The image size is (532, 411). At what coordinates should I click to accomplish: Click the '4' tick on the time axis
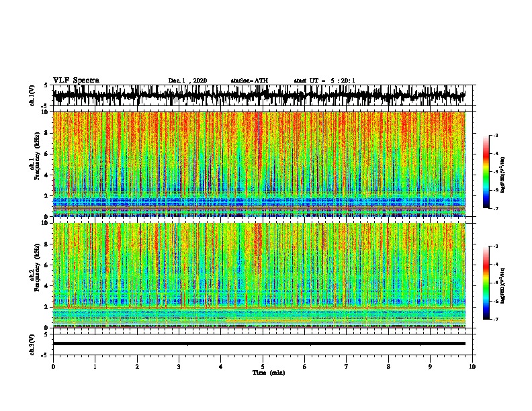(221, 367)
